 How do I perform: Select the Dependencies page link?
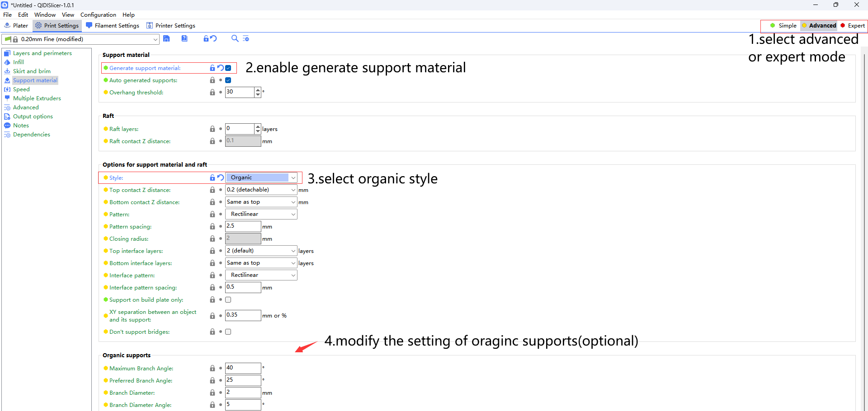pyautogui.click(x=31, y=134)
